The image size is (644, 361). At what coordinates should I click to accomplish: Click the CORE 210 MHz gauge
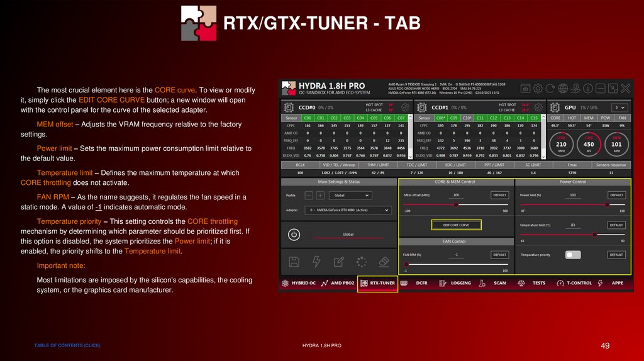click(x=561, y=144)
